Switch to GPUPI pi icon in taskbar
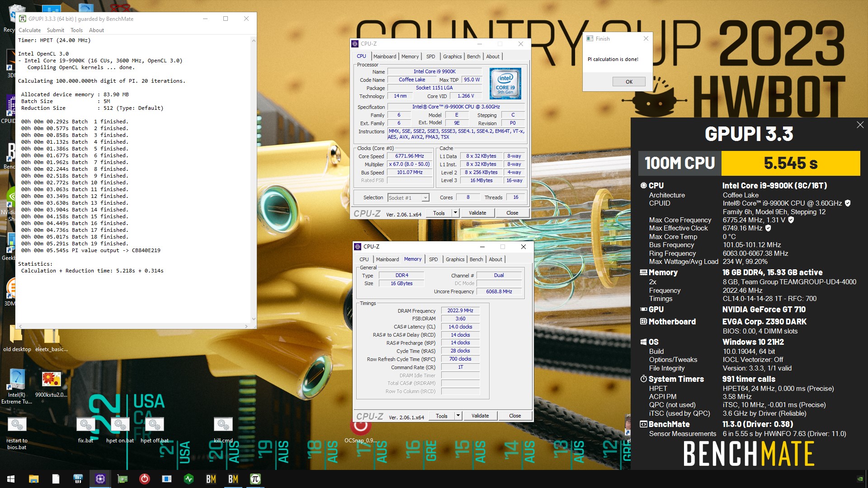 (x=255, y=479)
